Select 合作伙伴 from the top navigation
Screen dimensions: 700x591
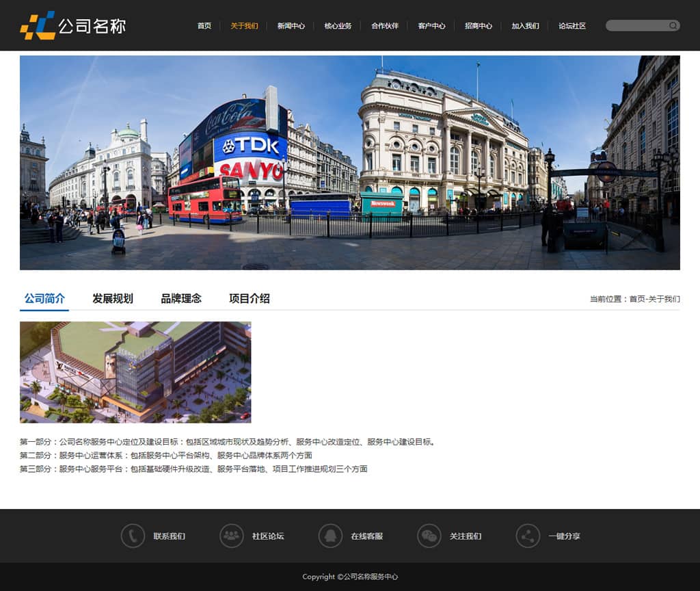[x=385, y=26]
